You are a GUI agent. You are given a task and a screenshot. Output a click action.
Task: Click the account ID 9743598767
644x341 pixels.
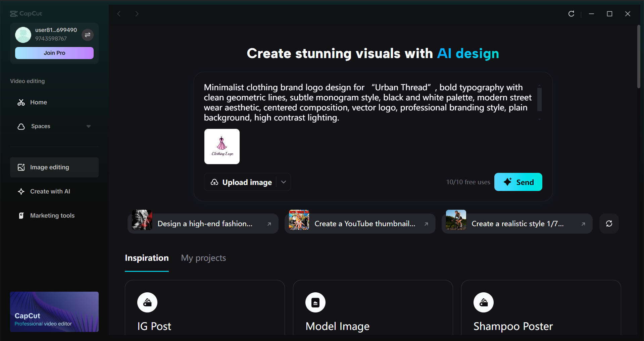click(51, 39)
